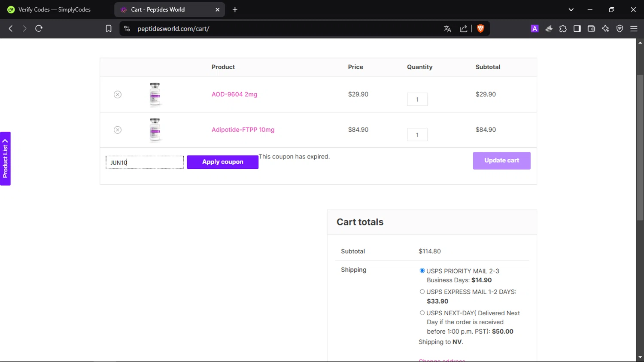Remove AOD-9604 2mg from cart
644x362 pixels.
[118, 94]
